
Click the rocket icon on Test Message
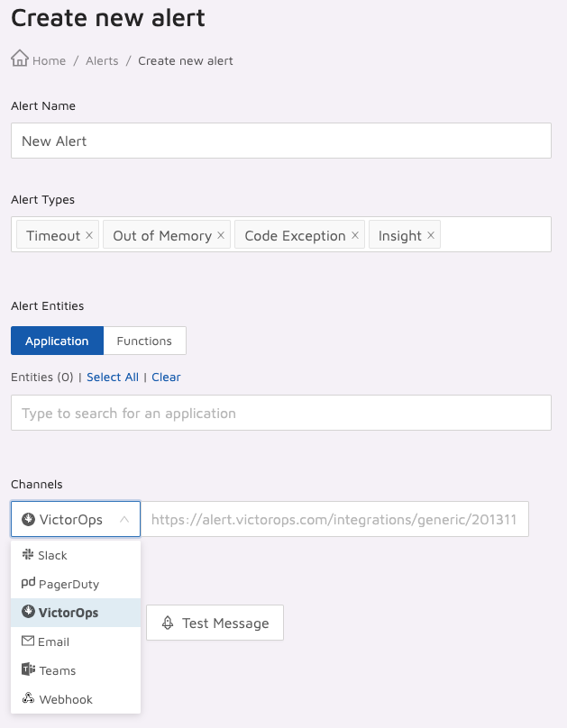(x=168, y=623)
